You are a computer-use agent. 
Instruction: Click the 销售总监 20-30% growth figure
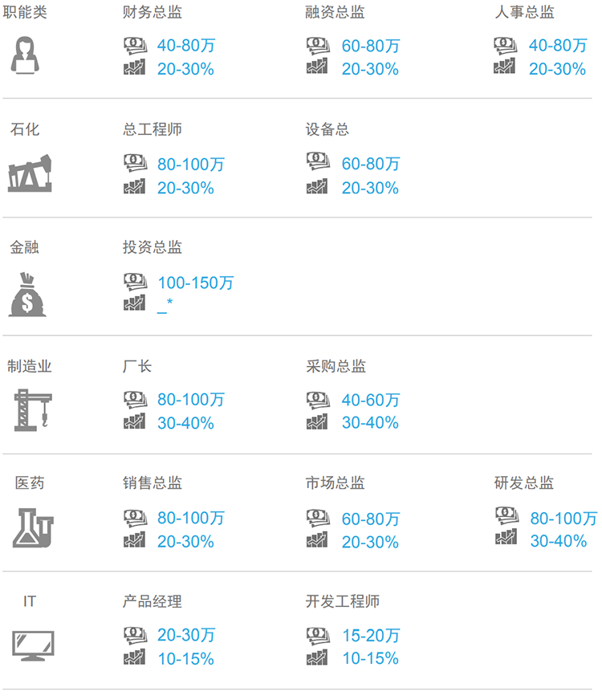(185, 542)
